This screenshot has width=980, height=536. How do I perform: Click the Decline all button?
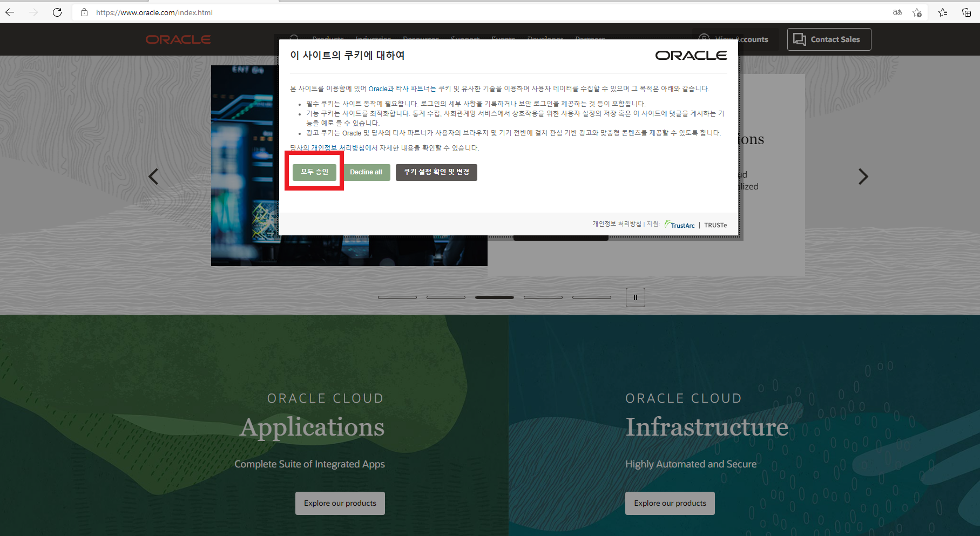pyautogui.click(x=366, y=172)
